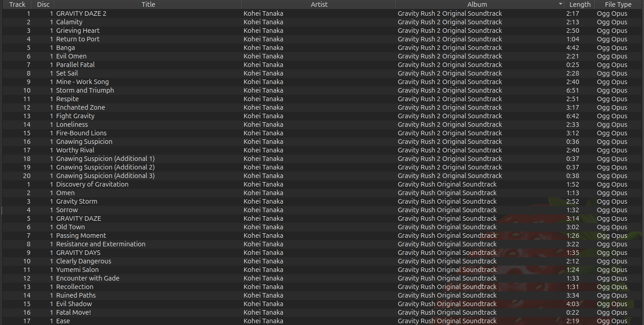The width and height of the screenshot is (644, 325).
Task: Click Kohei Tanaka artist for 'Banga'
Action: point(263,48)
